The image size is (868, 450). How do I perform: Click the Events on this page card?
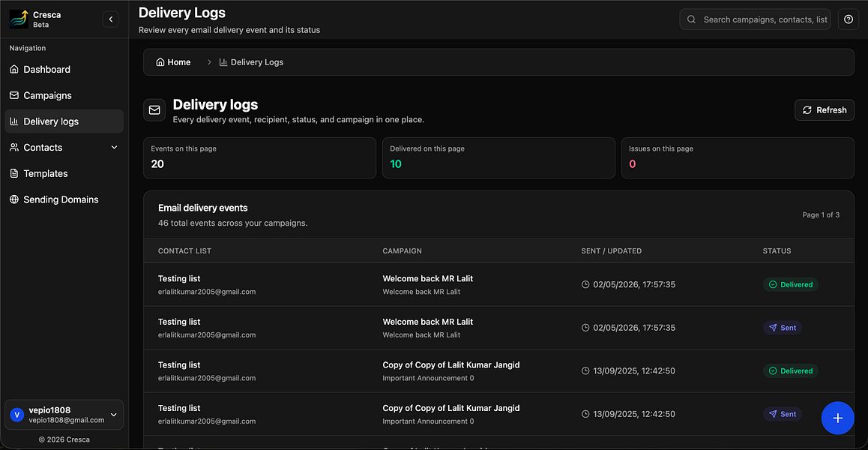259,158
